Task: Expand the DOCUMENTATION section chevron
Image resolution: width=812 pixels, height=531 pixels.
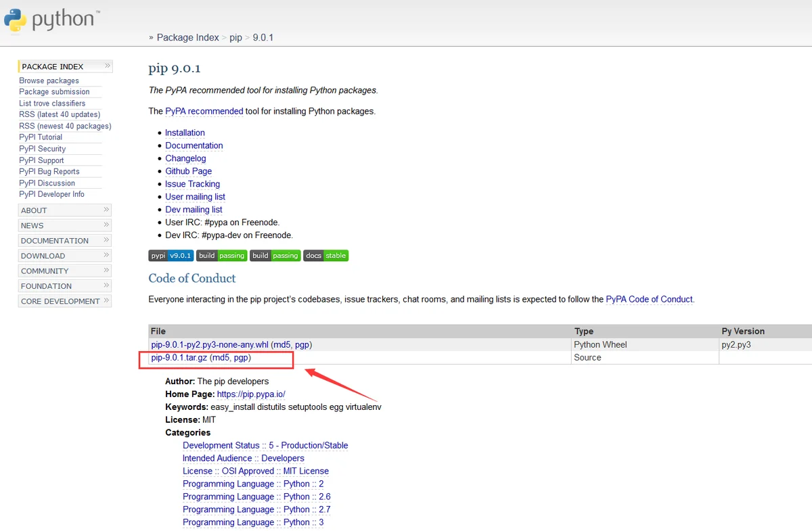Action: [106, 240]
